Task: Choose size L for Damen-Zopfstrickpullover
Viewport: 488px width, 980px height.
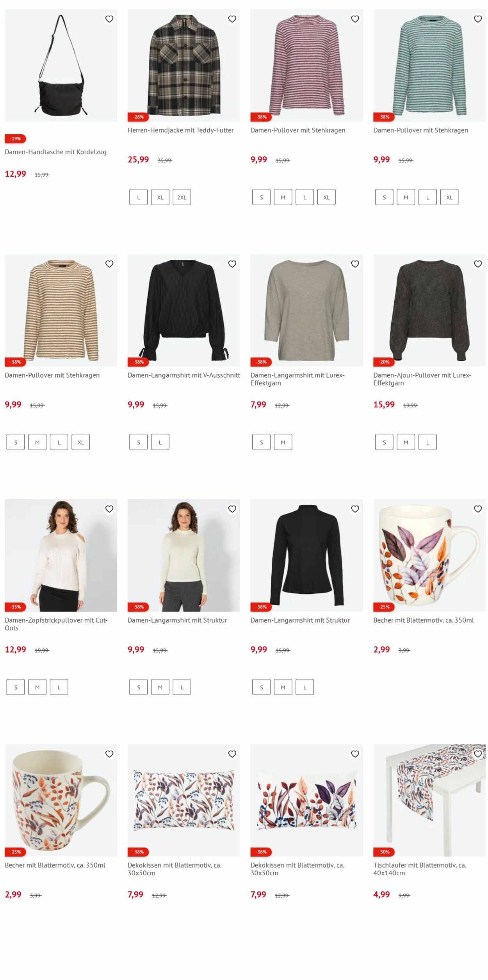Action: (x=59, y=687)
